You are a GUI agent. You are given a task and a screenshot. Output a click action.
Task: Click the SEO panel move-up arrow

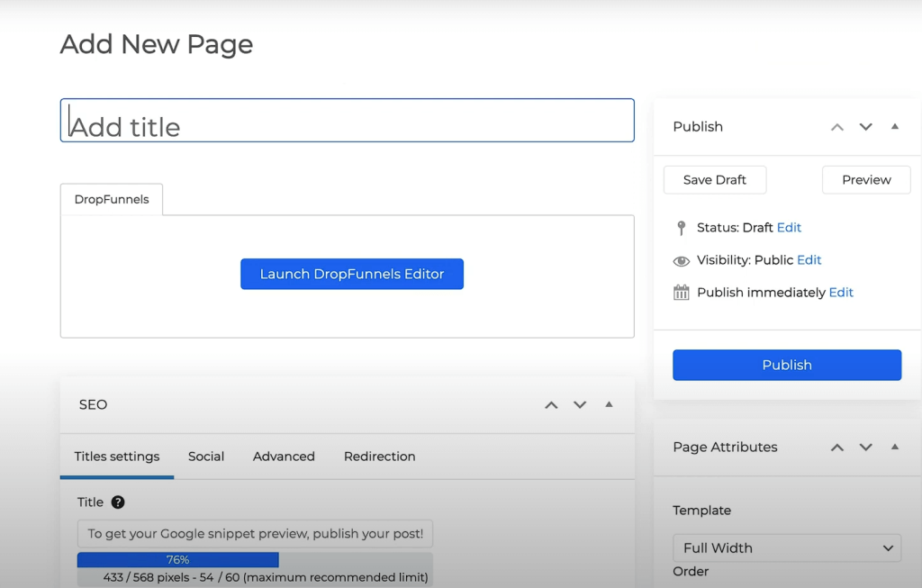pyautogui.click(x=551, y=405)
